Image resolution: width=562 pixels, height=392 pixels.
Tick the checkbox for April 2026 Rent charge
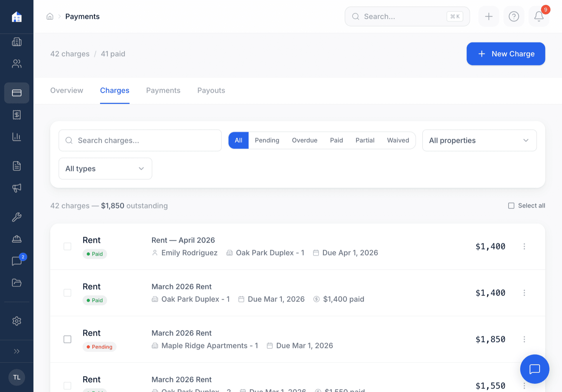pyautogui.click(x=67, y=246)
